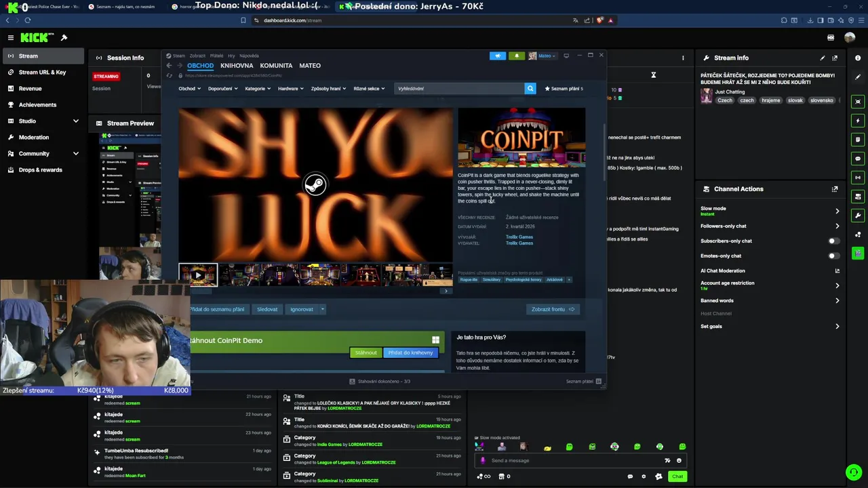The image size is (868, 488).
Task: Open Steam notifications bell
Action: point(517,56)
